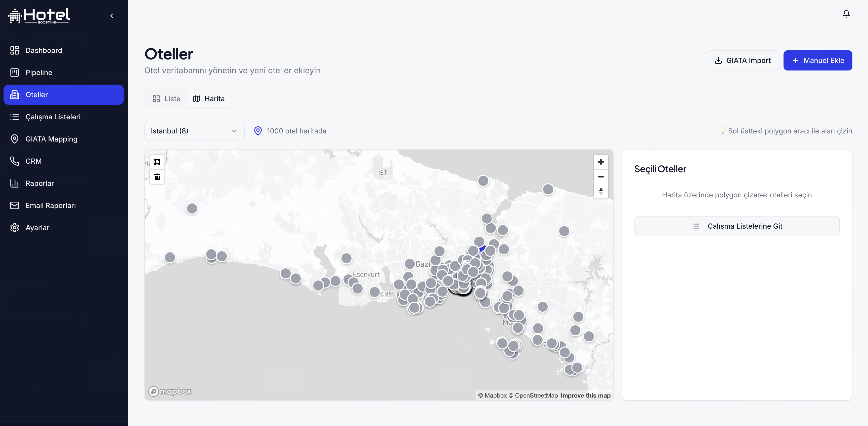
Task: Collapse the sidebar with chevron arrow
Action: coord(112,16)
